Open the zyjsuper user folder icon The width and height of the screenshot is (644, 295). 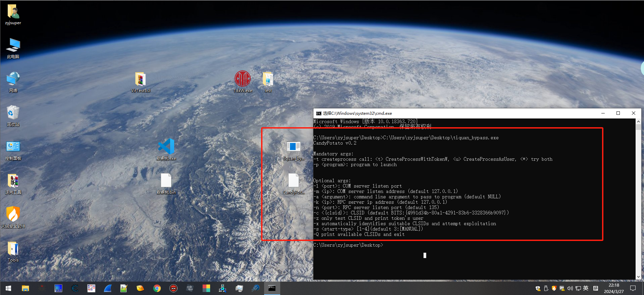13,15
